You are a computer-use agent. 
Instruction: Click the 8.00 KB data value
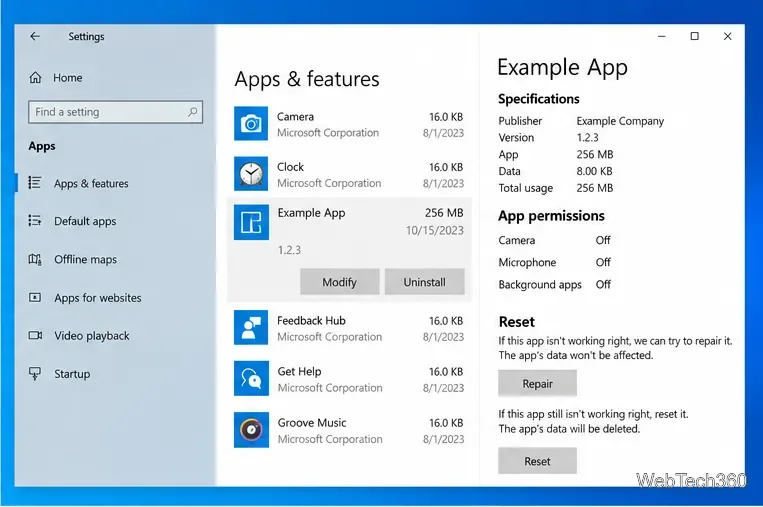pos(595,171)
